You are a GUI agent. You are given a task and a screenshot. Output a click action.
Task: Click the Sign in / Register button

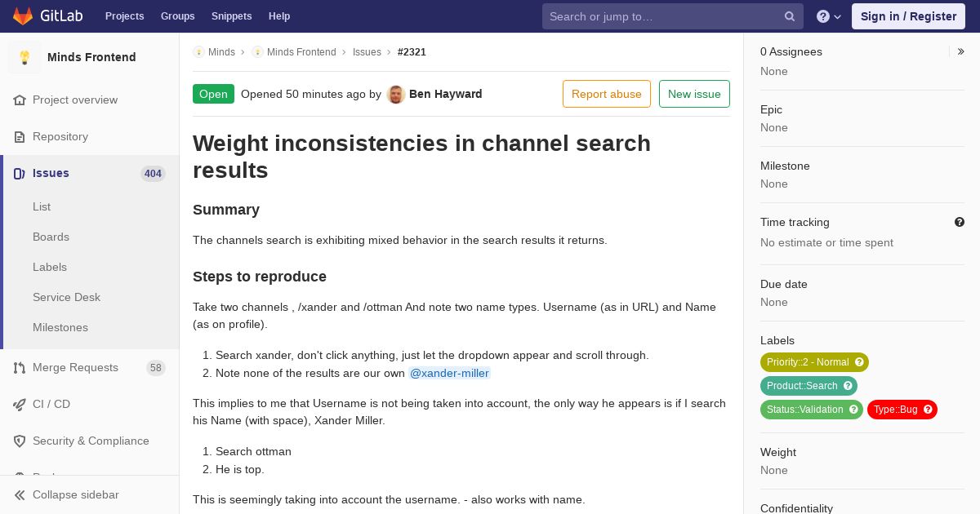coord(908,16)
